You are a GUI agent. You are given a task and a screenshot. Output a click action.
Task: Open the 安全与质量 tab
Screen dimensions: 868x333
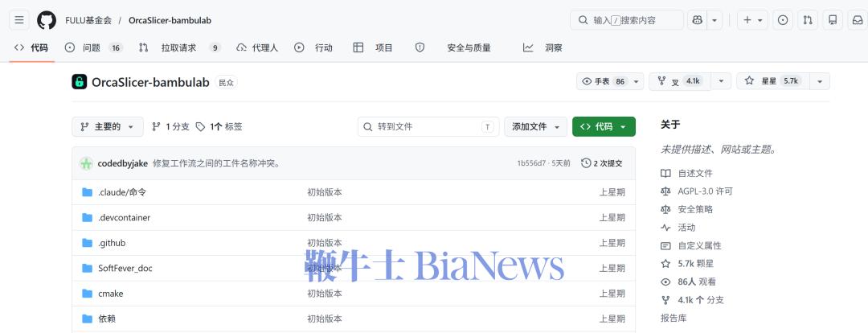[452, 47]
